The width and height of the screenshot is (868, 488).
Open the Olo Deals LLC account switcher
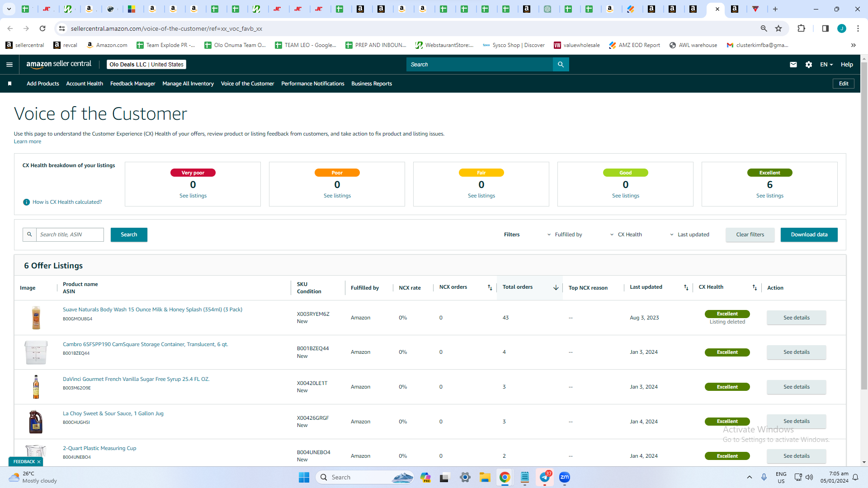pyautogui.click(x=146, y=65)
